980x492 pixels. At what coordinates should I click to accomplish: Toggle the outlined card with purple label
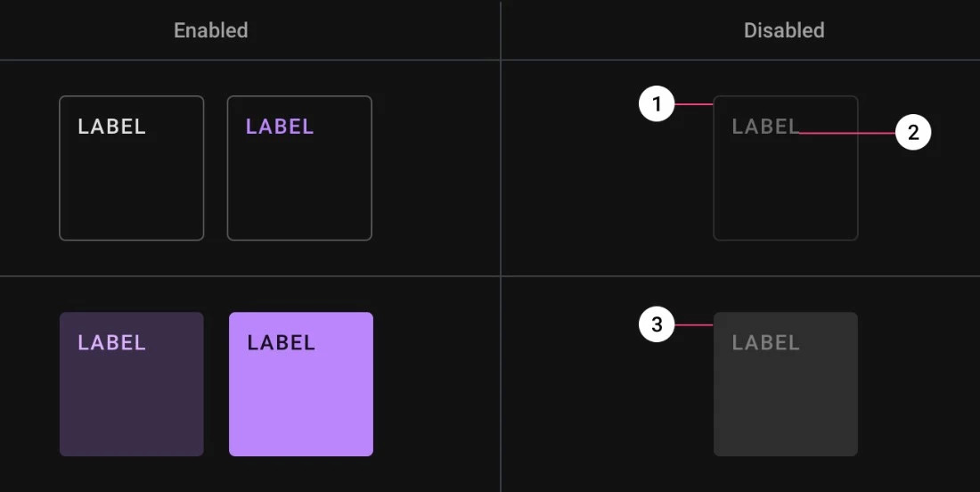[x=299, y=178]
